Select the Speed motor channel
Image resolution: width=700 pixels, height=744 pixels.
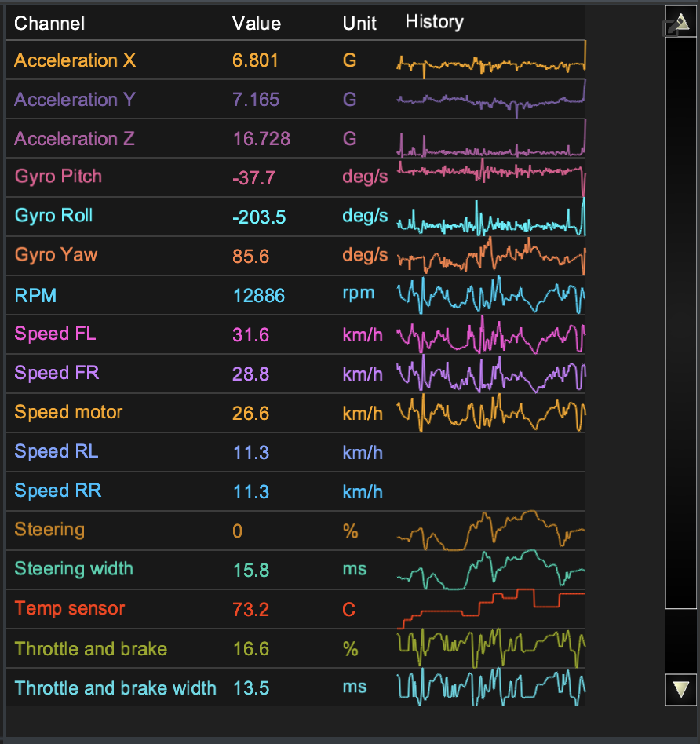click(68, 412)
